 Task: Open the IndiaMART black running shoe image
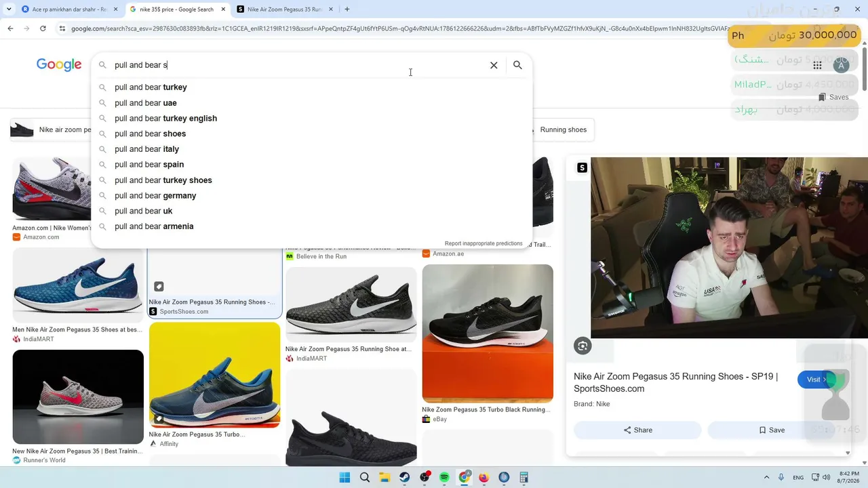[351, 304]
